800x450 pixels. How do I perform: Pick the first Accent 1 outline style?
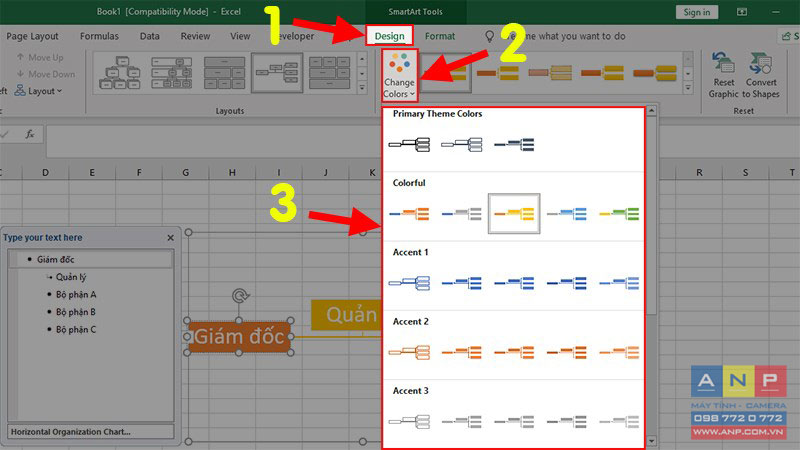[409, 283]
